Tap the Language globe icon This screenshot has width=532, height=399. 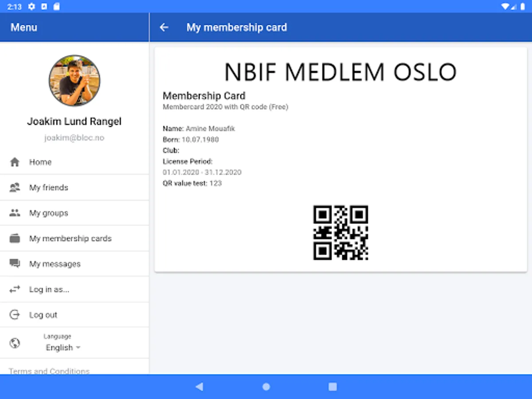coord(15,343)
